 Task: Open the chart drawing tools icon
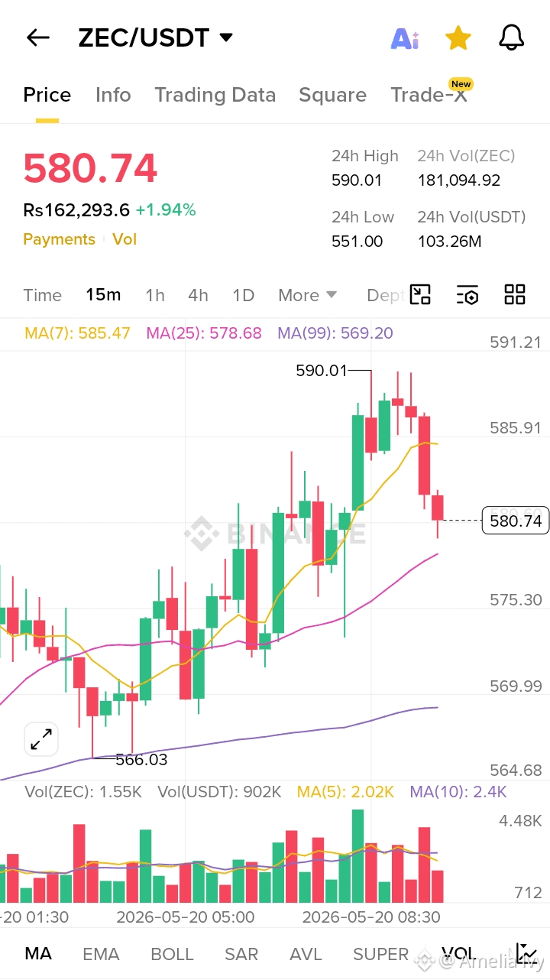coord(420,294)
